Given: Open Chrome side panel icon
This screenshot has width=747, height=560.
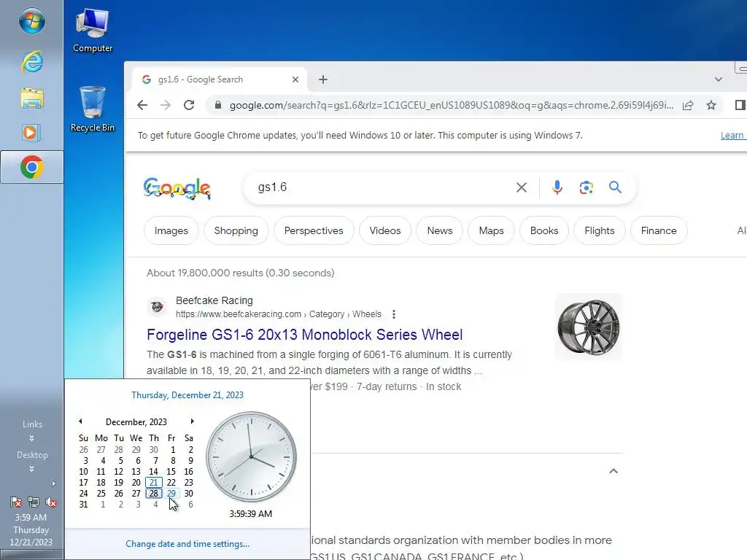Looking at the screenshot, I should coord(740,105).
